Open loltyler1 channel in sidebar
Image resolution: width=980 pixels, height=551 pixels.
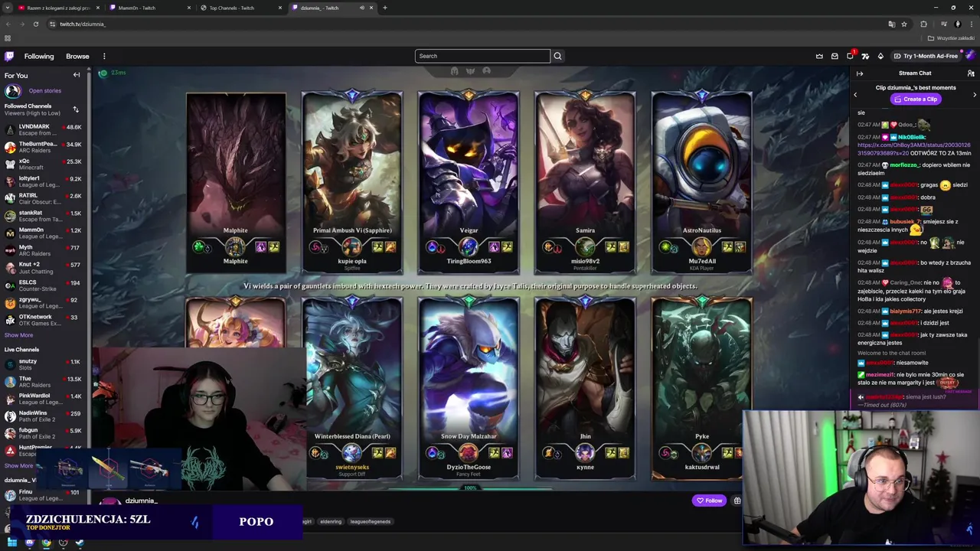click(x=44, y=181)
